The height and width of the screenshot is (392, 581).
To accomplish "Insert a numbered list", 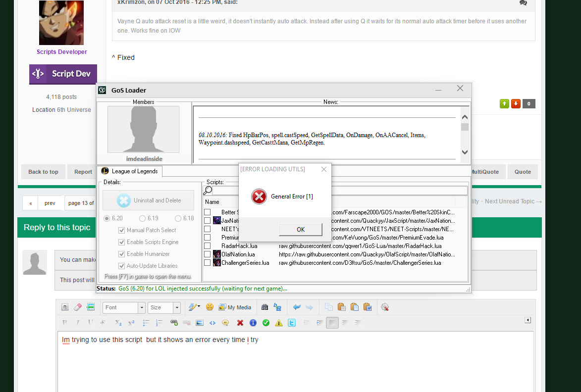I will [x=159, y=323].
